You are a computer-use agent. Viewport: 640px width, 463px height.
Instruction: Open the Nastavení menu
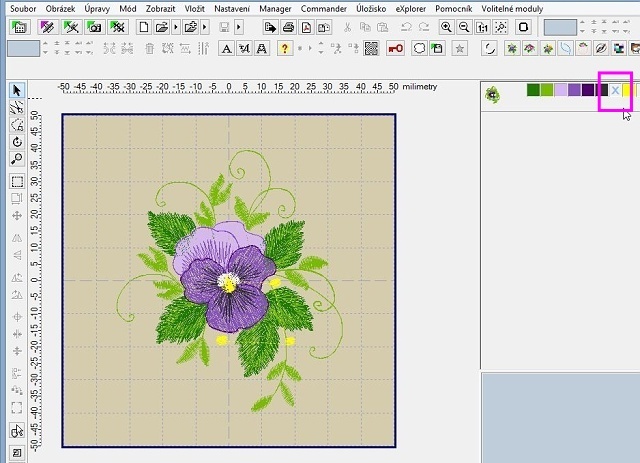tap(231, 7)
